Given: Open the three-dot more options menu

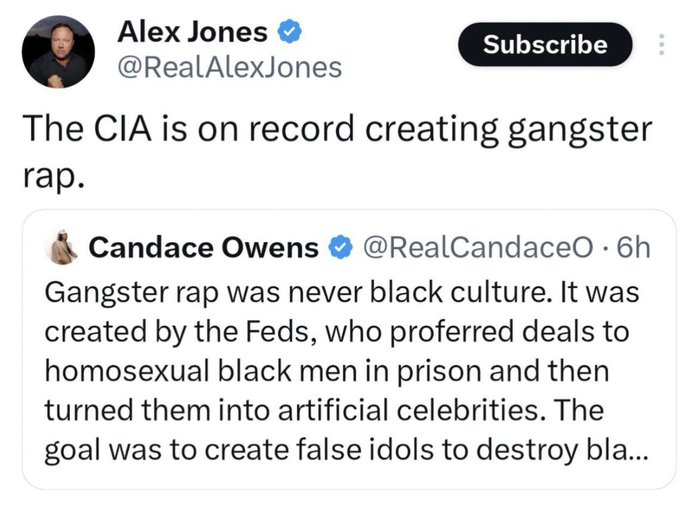Looking at the screenshot, I should coord(660,45).
